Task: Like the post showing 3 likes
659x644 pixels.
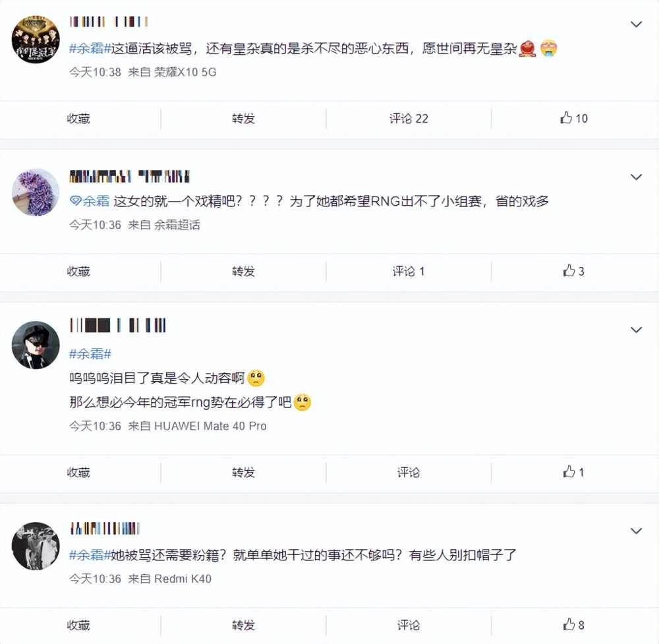Action: [573, 271]
